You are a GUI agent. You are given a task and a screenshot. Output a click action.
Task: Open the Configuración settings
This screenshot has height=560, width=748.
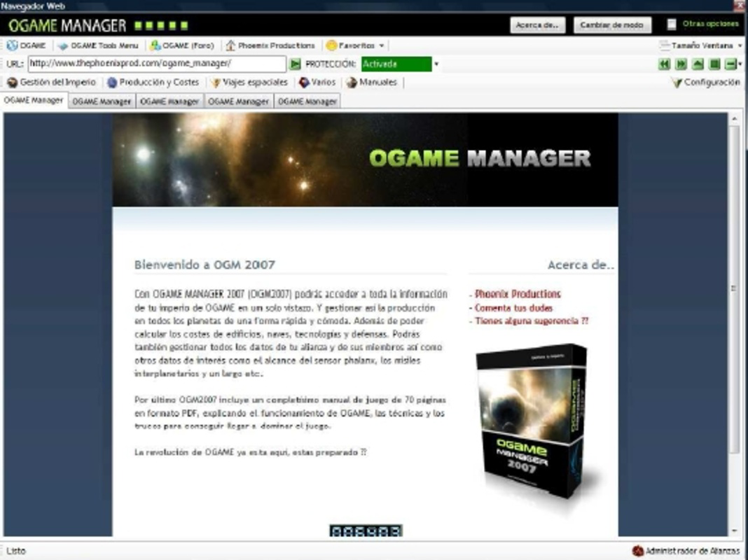pos(706,83)
